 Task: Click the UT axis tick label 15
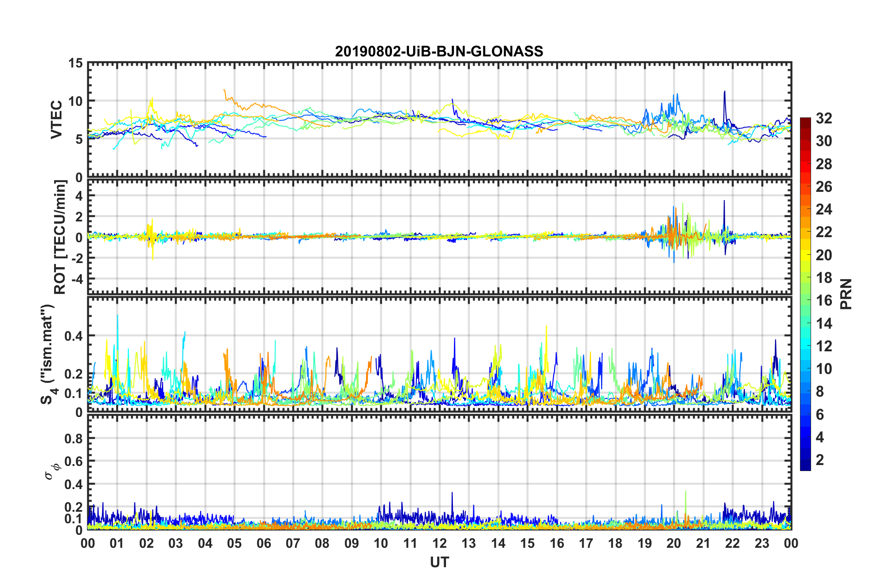click(x=528, y=543)
